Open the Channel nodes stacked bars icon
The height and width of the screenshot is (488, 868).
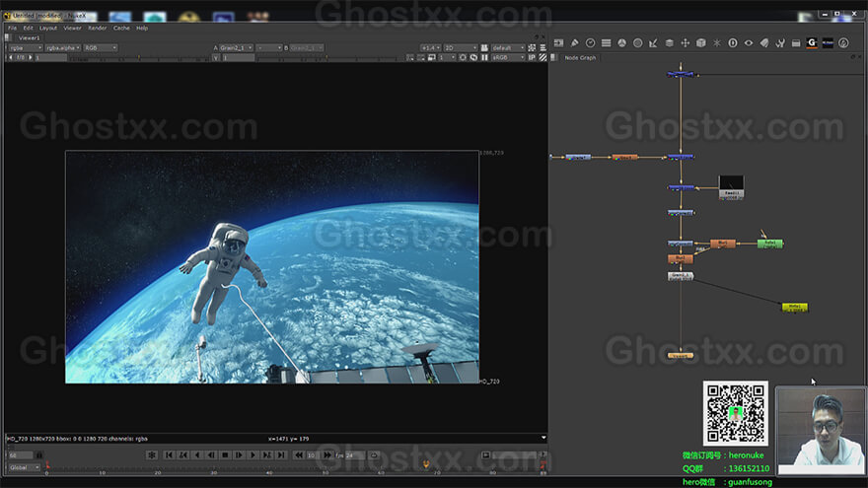(x=607, y=43)
